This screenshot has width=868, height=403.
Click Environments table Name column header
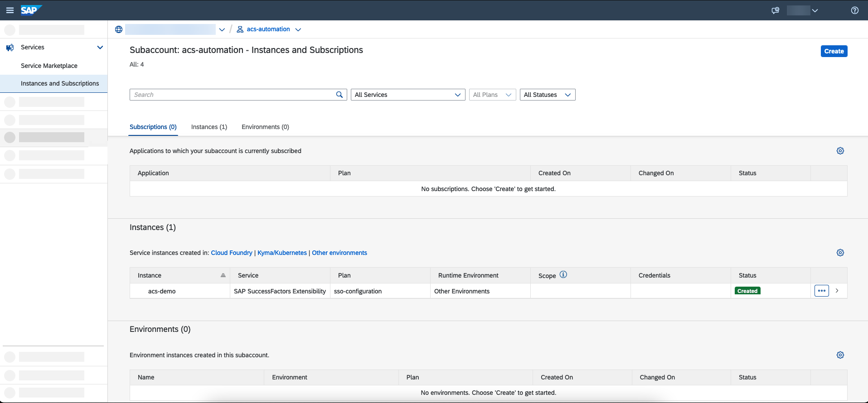point(197,377)
